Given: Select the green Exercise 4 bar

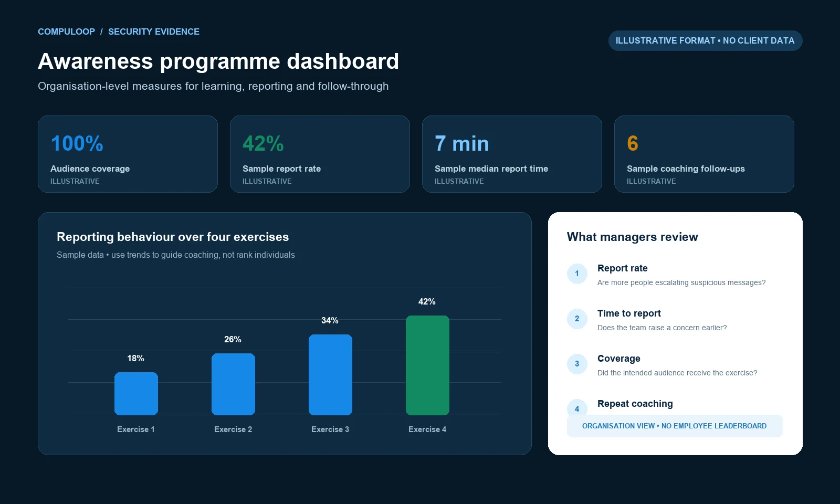Looking at the screenshot, I should pyautogui.click(x=427, y=365).
